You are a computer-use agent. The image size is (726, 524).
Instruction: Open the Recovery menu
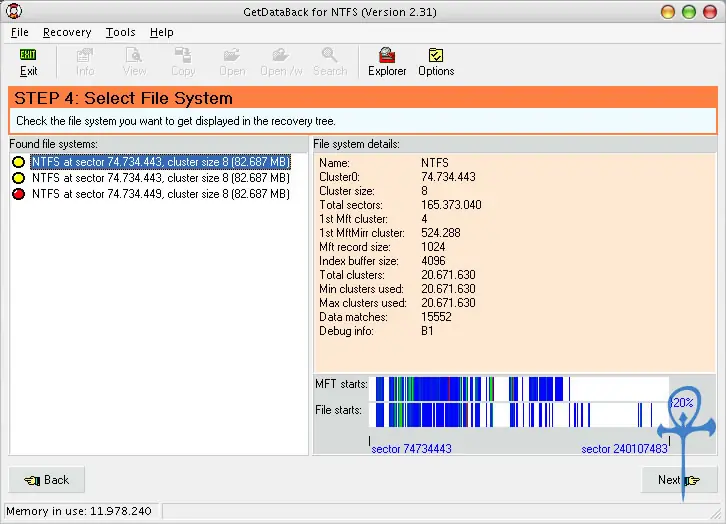click(x=67, y=32)
